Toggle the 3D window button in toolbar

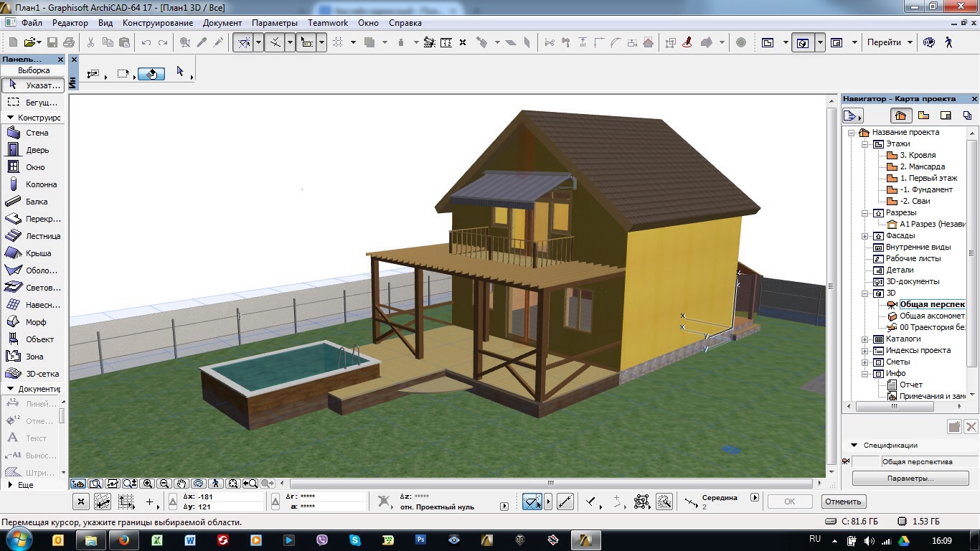pos(803,42)
